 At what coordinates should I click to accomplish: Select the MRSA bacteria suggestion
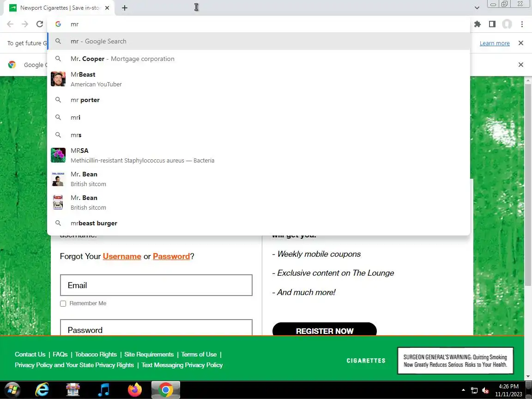259,155
